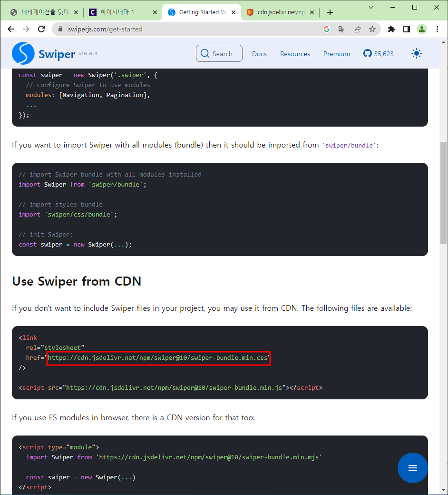Click the v10.0.3 version label

(x=88, y=54)
